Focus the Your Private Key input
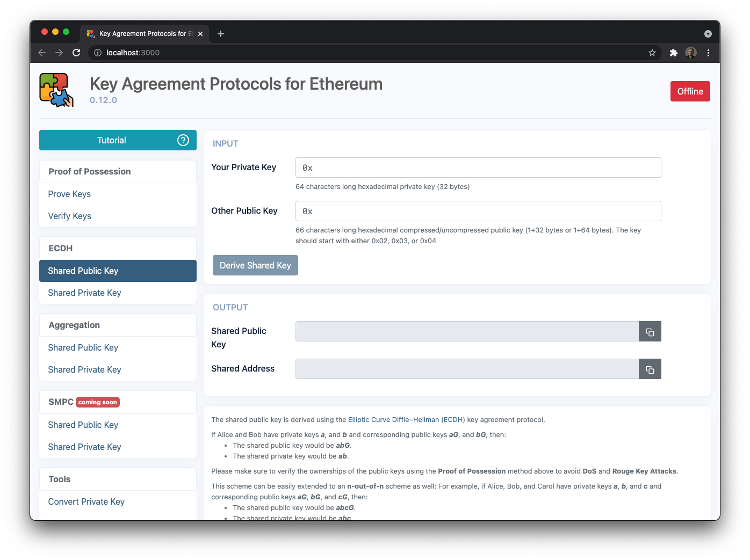The height and width of the screenshot is (560, 750). coord(478,168)
